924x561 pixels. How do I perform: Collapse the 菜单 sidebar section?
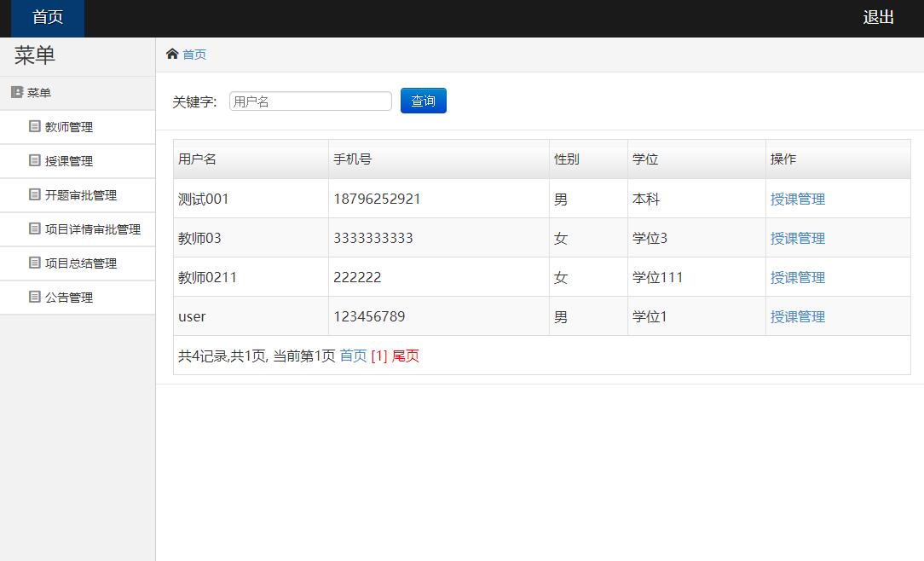click(39, 93)
